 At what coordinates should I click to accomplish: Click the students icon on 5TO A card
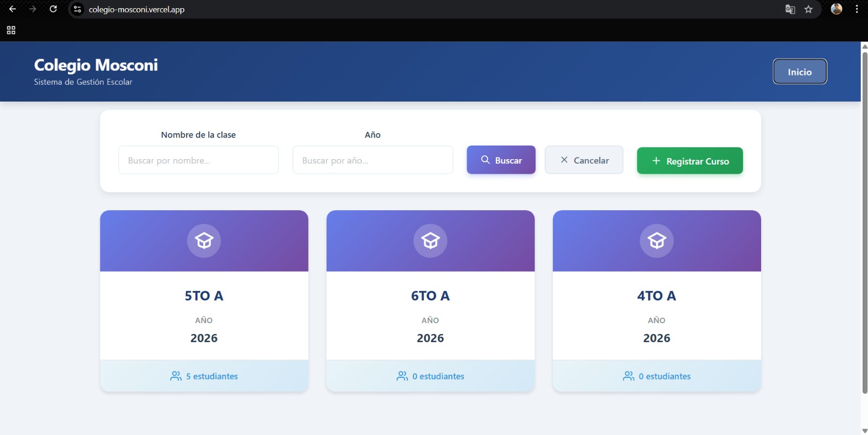pyautogui.click(x=176, y=376)
